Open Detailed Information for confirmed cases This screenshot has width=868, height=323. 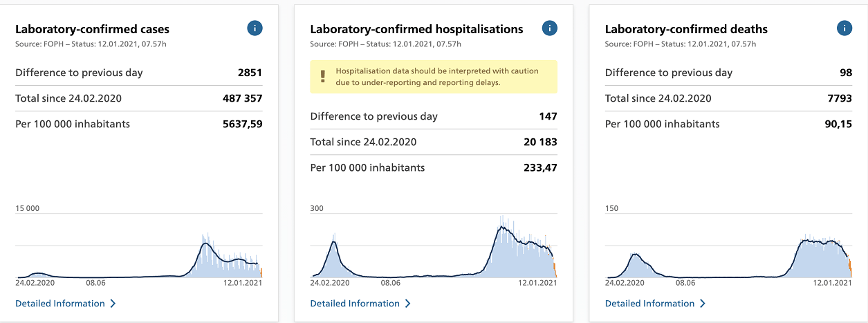[x=60, y=304]
